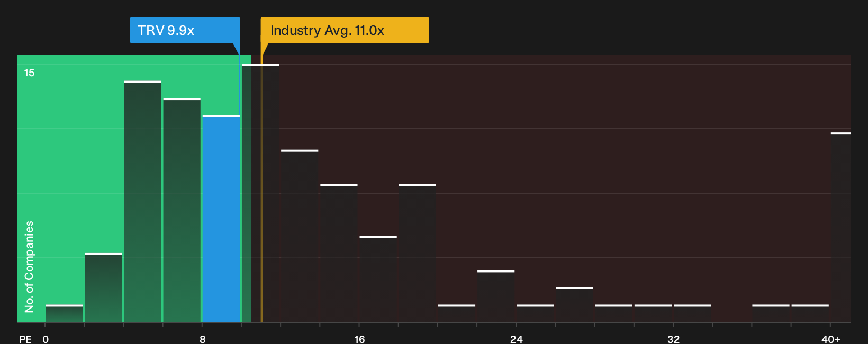
Task: Click the x-axis label 24
Action: pos(517,339)
